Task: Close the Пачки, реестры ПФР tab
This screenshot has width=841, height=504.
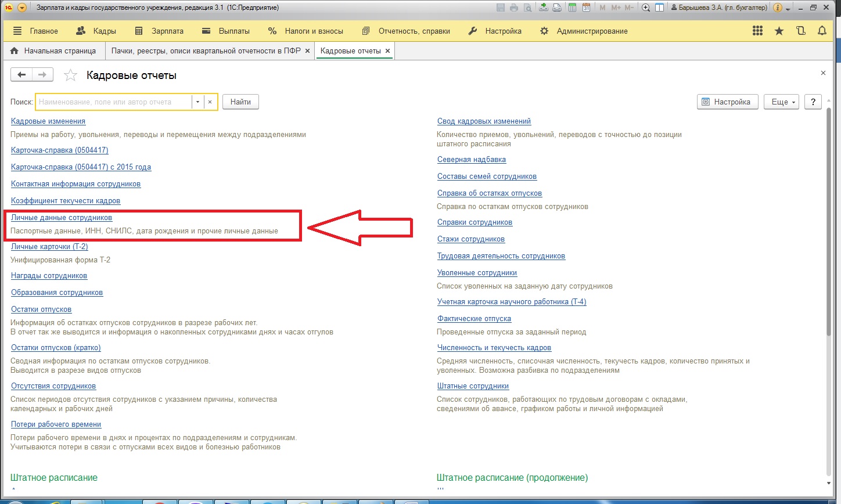Action: coord(308,51)
